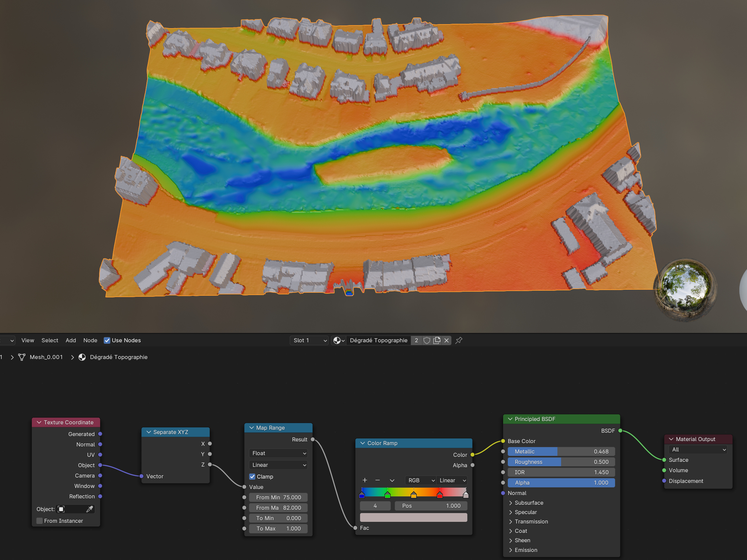Click the Color Ramp stop color swatch

(x=413, y=517)
